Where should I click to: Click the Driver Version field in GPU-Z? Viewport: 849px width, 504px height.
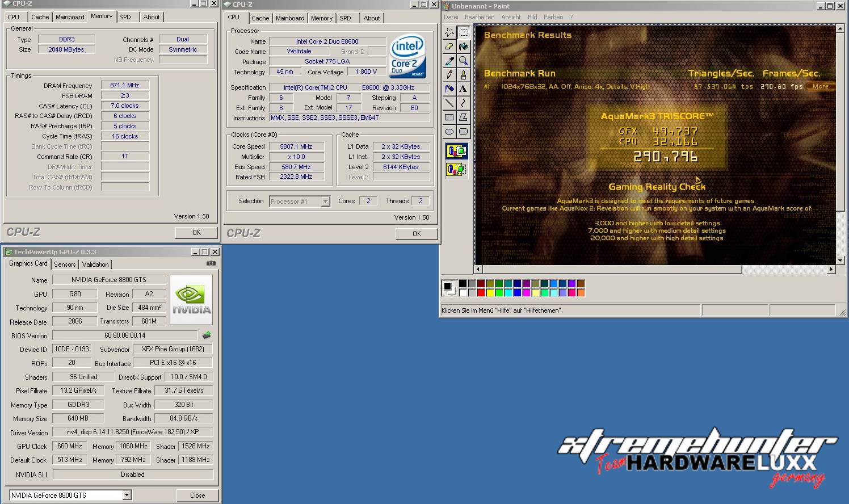tap(133, 432)
